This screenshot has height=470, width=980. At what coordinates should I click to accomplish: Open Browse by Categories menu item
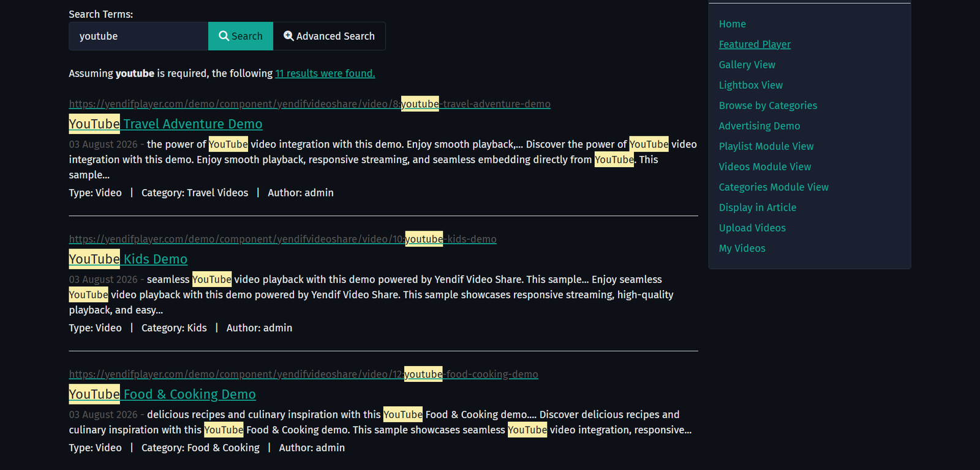pos(768,105)
